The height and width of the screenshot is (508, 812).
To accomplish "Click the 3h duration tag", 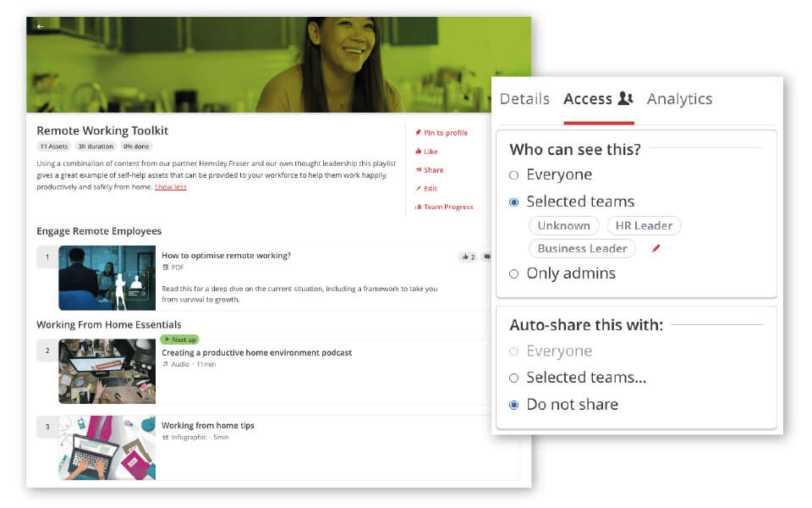I will coord(96,146).
